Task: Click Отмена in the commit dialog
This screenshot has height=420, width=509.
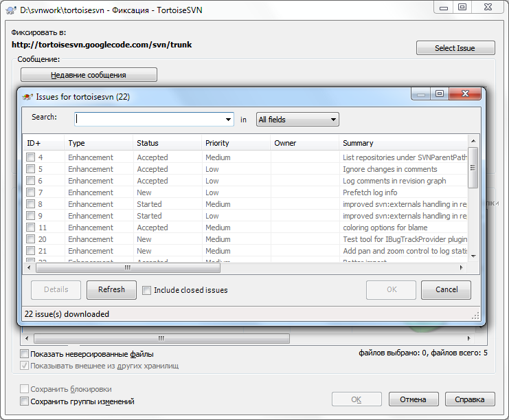Action: tap(414, 399)
